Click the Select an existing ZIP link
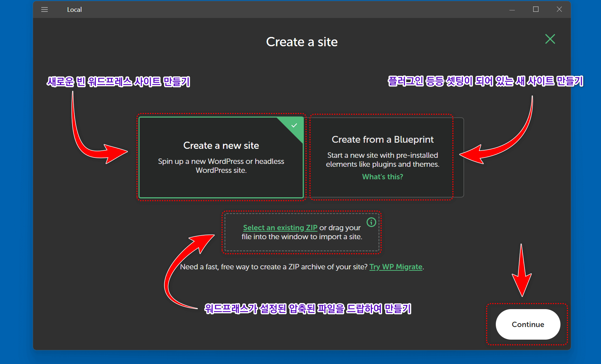Viewport: 601px width, 364px height. coord(280,228)
